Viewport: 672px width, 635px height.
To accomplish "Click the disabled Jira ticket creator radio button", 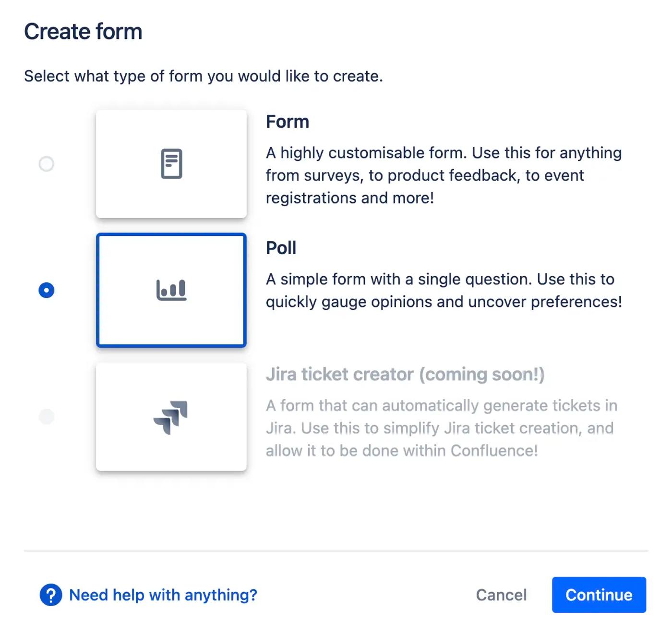I will (x=47, y=416).
